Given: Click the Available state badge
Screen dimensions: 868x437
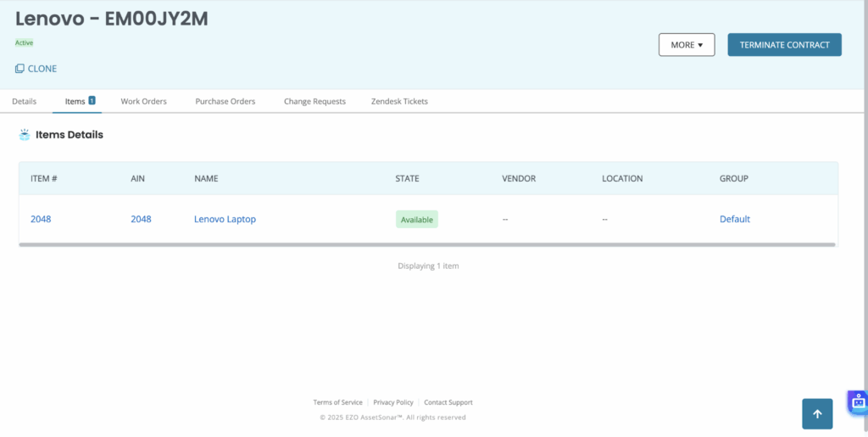Looking at the screenshot, I should [417, 219].
